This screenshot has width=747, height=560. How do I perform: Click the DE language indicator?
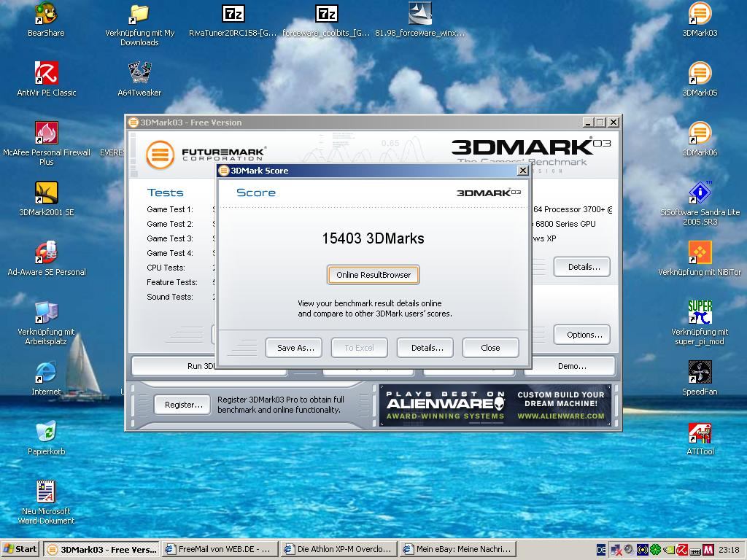(601, 550)
